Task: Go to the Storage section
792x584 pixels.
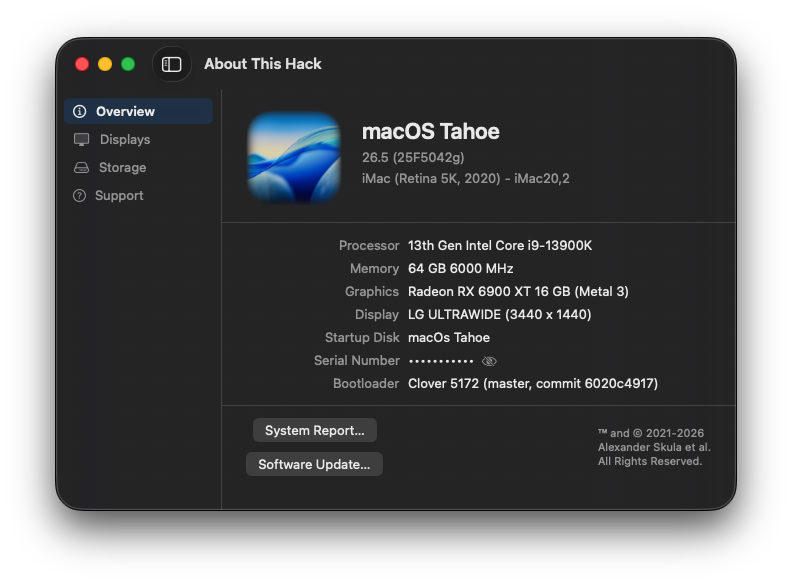Action: tap(138, 167)
